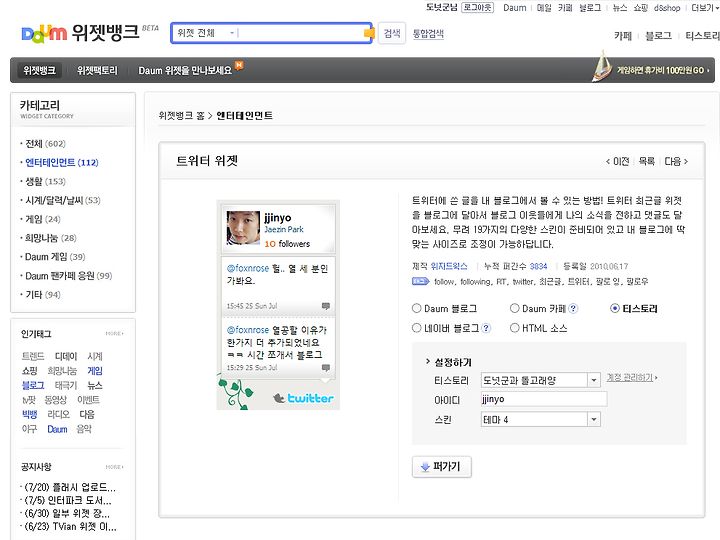Open the 위젯뱅크 tab
The image size is (720, 540).
tap(39, 70)
